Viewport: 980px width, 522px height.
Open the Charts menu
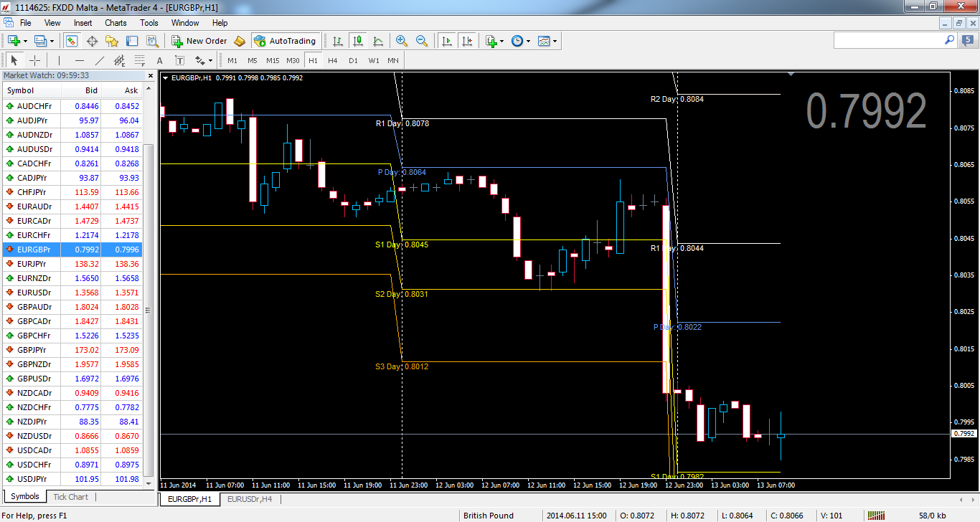click(116, 23)
